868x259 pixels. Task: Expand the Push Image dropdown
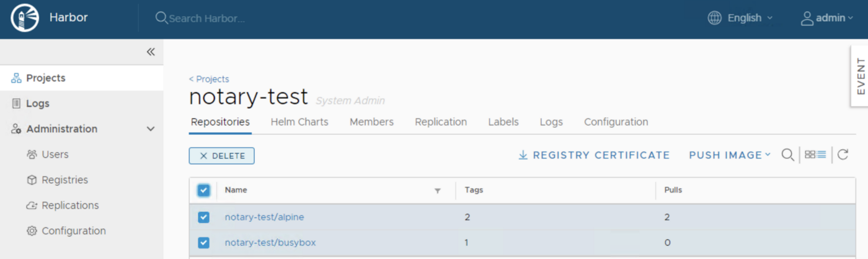coord(729,155)
